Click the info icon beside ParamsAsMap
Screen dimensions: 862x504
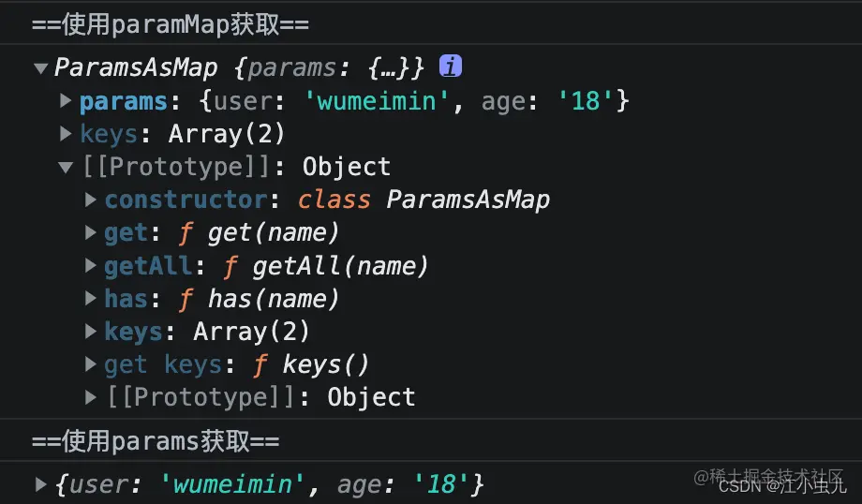click(x=451, y=67)
